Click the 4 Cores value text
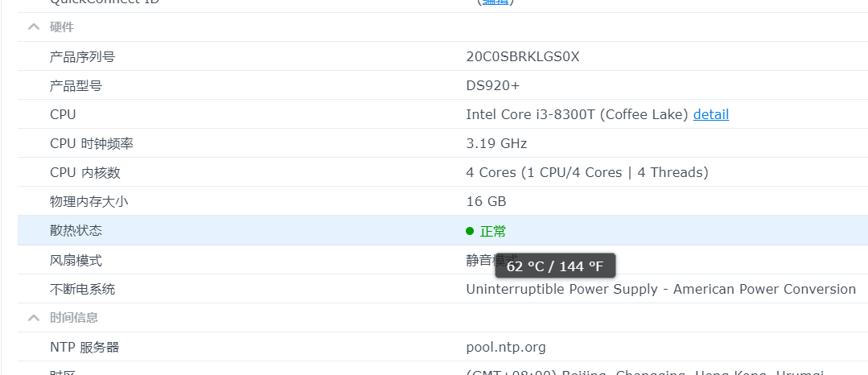 [x=587, y=173]
